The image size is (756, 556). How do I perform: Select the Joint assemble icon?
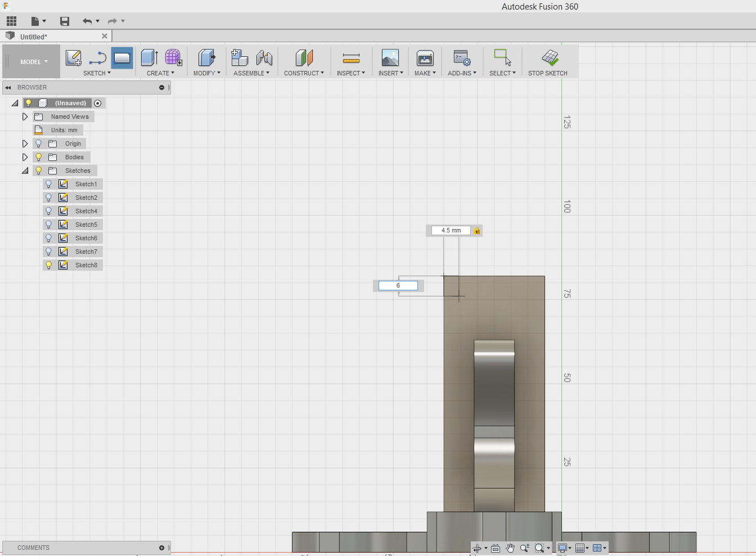coord(264,58)
